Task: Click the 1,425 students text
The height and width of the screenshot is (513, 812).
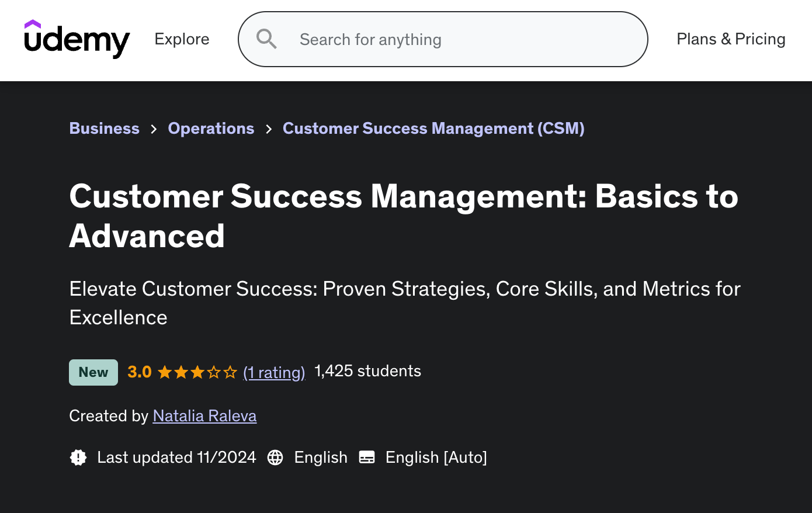Action: pos(367,371)
